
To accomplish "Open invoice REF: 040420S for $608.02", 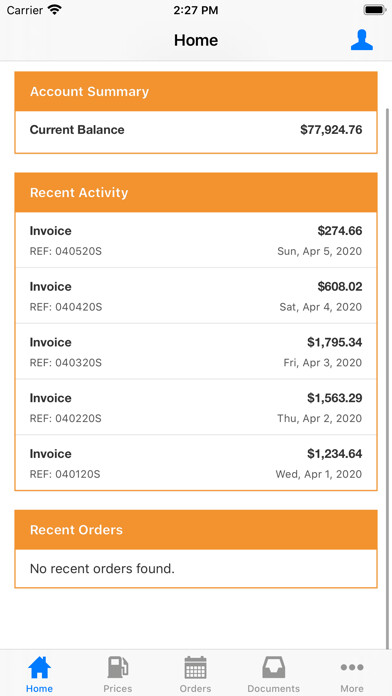I will [196, 296].
